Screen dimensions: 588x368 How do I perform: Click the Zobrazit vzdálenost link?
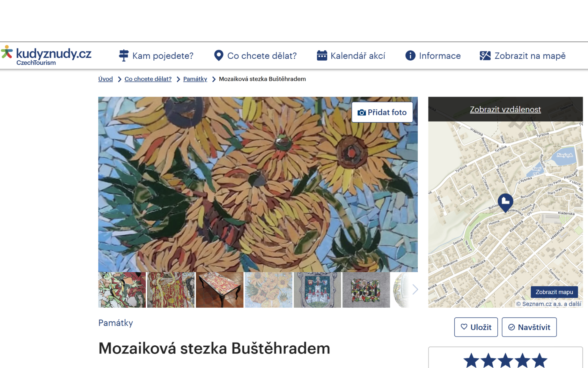505,109
